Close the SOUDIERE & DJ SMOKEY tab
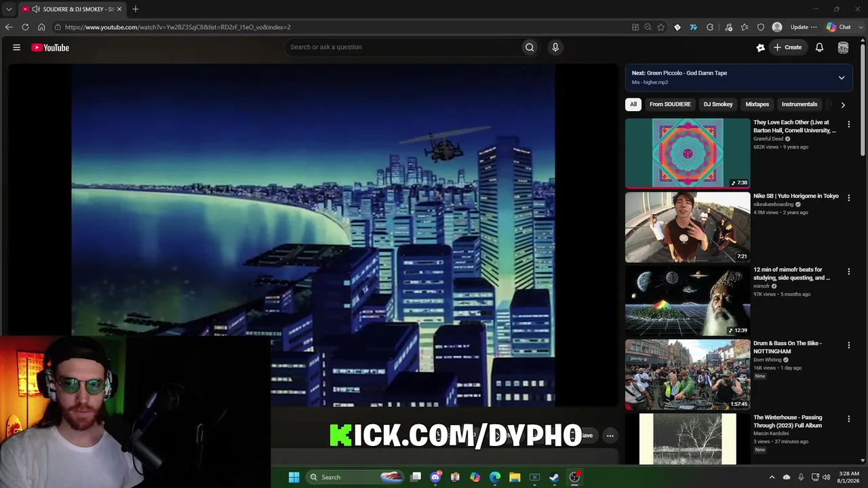Screen dimensions: 868x488 [x=119, y=9]
